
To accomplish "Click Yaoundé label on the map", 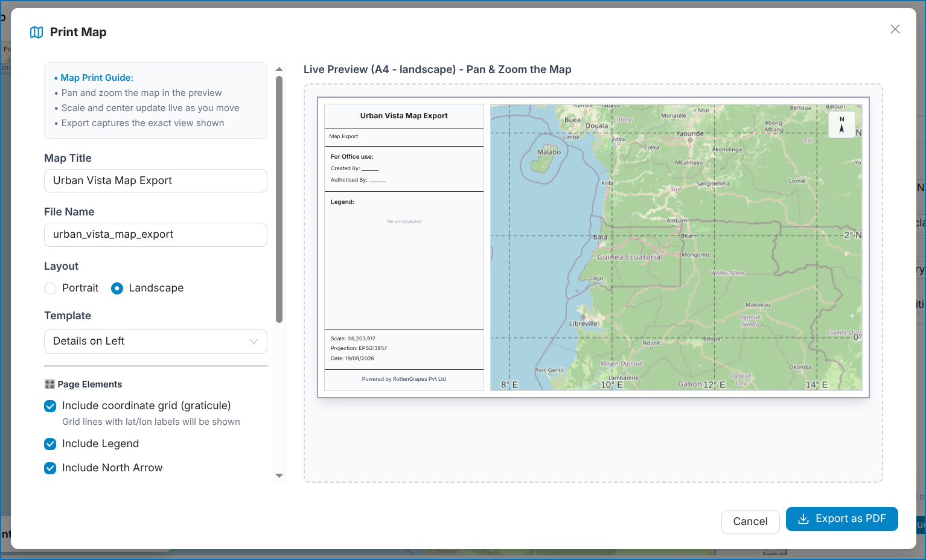I will [x=690, y=133].
